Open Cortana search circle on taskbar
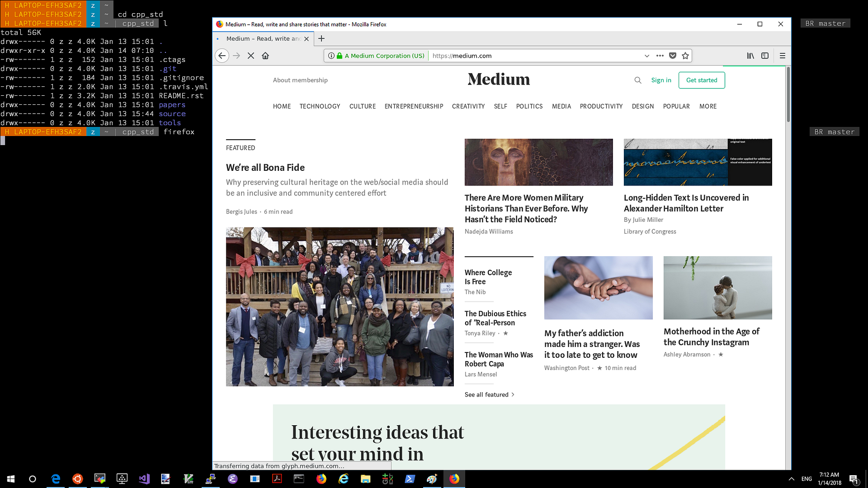Image resolution: width=868 pixels, height=488 pixels. click(x=32, y=479)
